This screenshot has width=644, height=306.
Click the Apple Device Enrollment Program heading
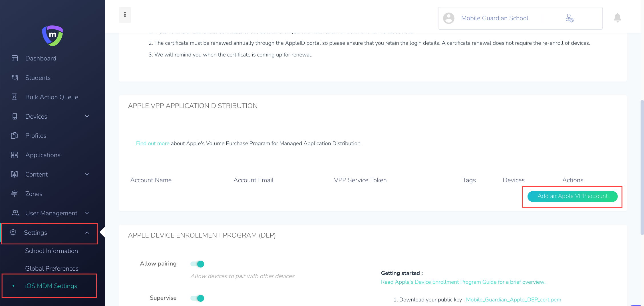point(202,235)
